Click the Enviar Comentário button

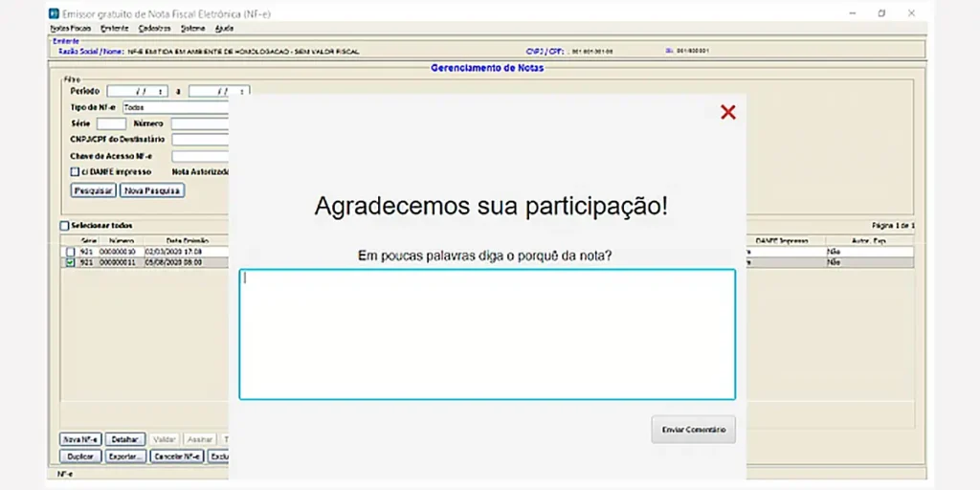click(694, 429)
